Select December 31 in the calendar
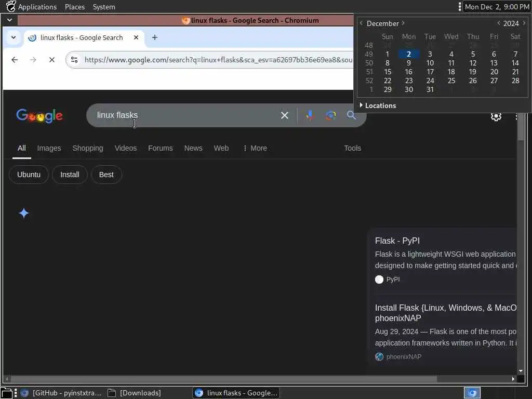Screen dimensions: 532x399 click(430, 89)
